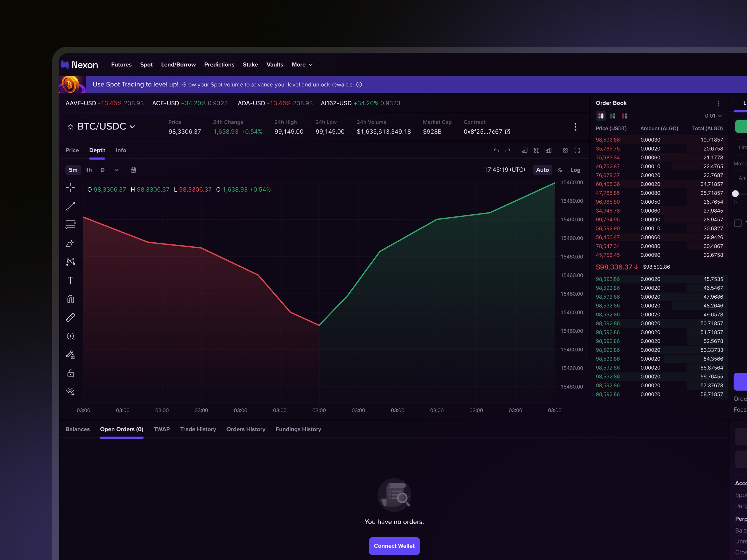Select the crosshair cursor tool
747x560 pixels.
[x=70, y=187]
